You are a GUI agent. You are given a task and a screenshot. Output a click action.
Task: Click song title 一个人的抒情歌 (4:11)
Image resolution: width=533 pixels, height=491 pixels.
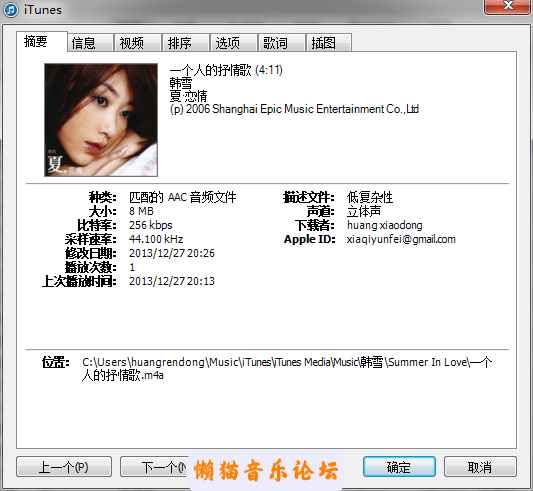coord(226,70)
